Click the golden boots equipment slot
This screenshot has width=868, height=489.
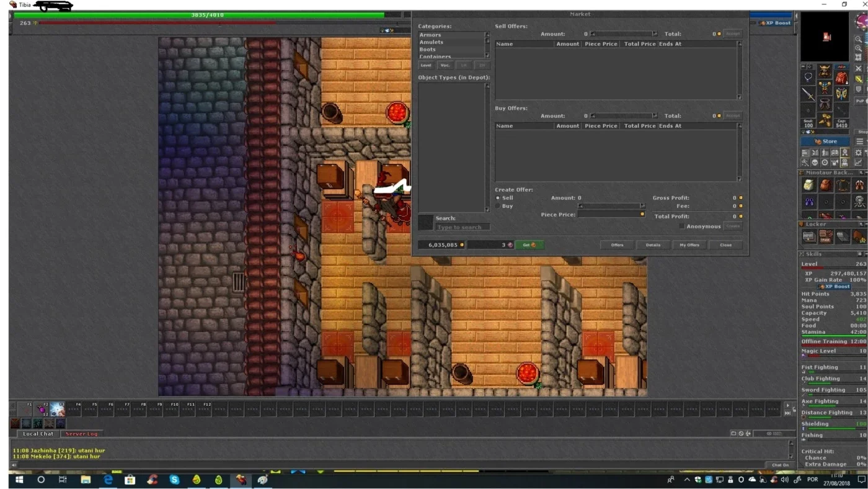coord(825,119)
